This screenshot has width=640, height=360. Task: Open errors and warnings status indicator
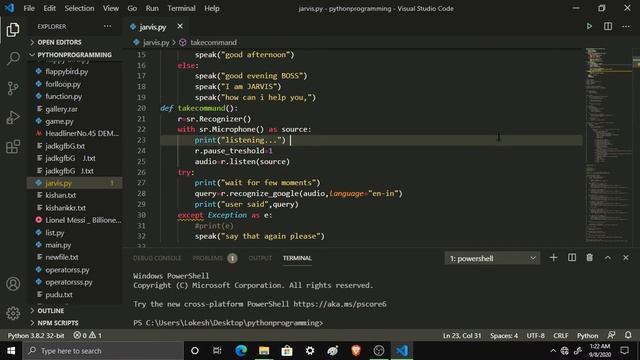87,335
